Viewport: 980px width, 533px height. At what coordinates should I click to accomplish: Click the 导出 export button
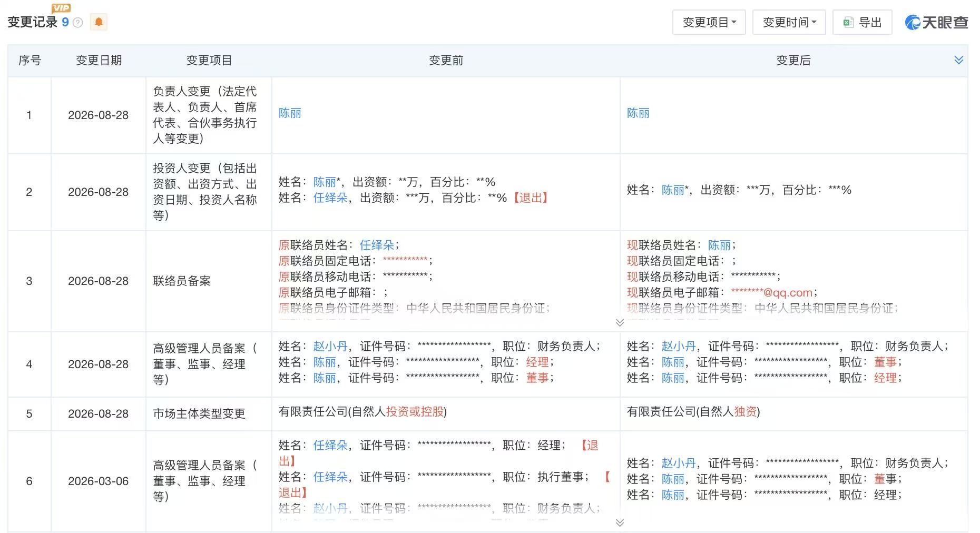[x=862, y=22]
